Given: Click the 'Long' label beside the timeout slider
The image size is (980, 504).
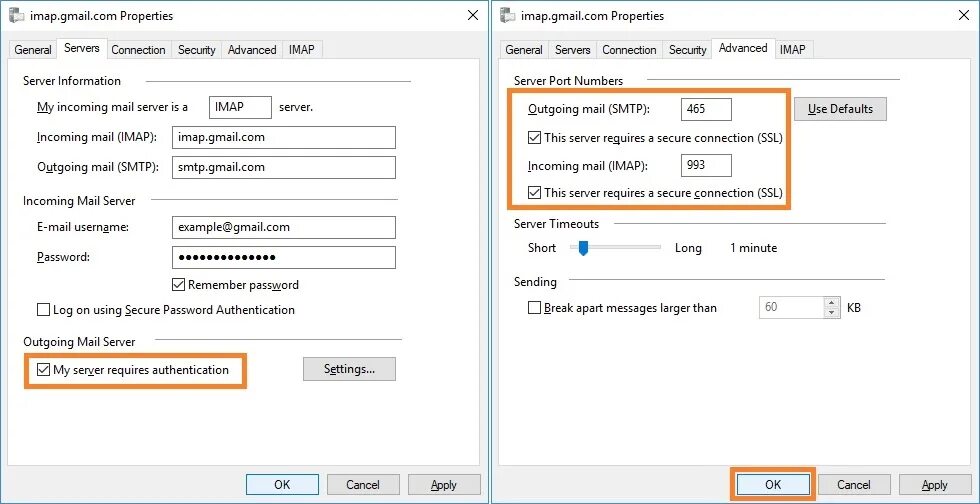Looking at the screenshot, I should 688,248.
